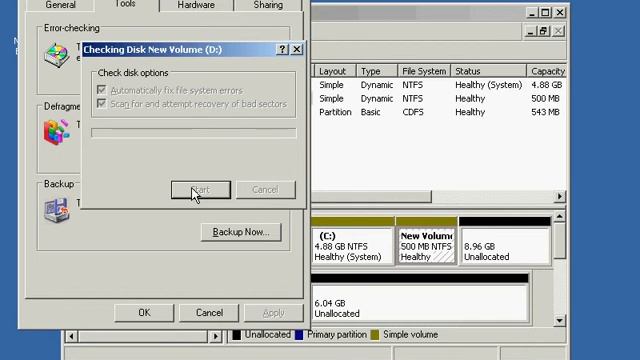The width and height of the screenshot is (640, 360).
Task: Click the Apply button in properties dialog
Action: (273, 313)
